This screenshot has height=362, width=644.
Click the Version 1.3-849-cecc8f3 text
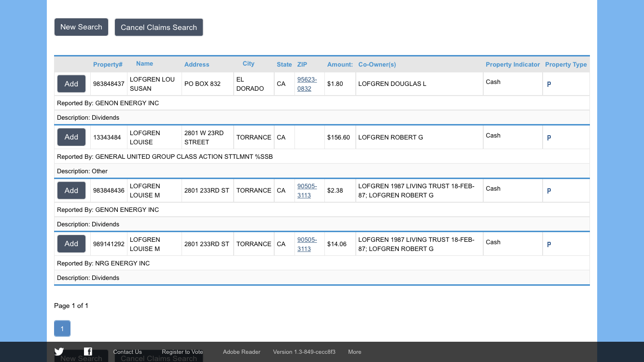(304, 352)
